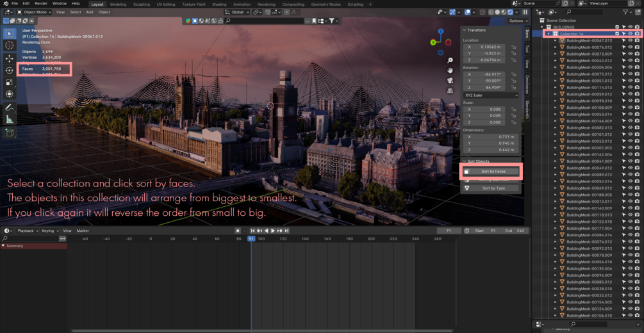
Task: Toggle camera view with the camera icon
Action: (x=450, y=81)
